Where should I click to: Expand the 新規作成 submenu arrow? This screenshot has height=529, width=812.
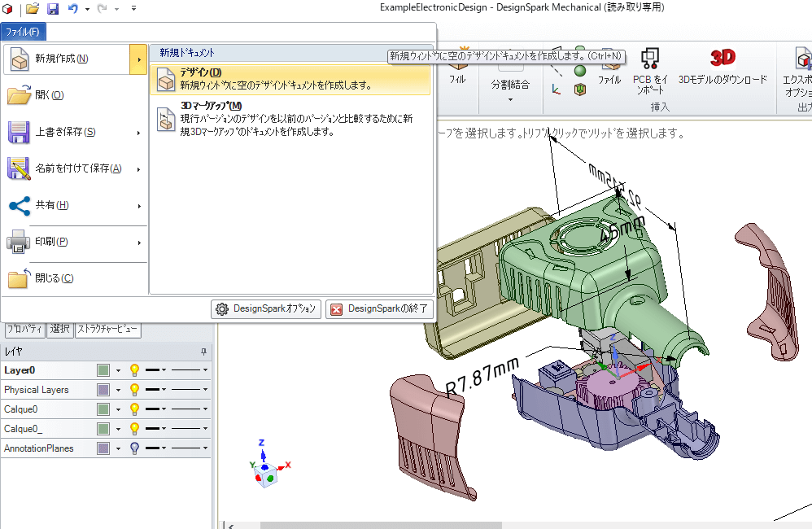[138, 59]
